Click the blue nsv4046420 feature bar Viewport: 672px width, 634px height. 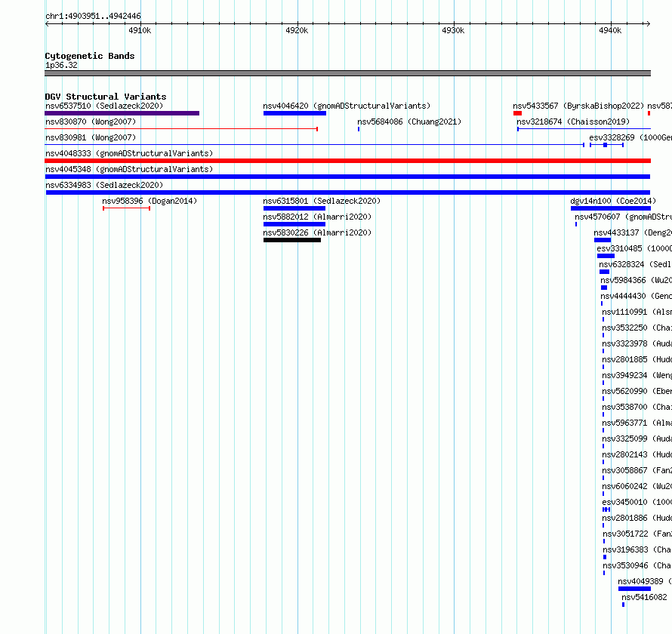click(x=294, y=113)
